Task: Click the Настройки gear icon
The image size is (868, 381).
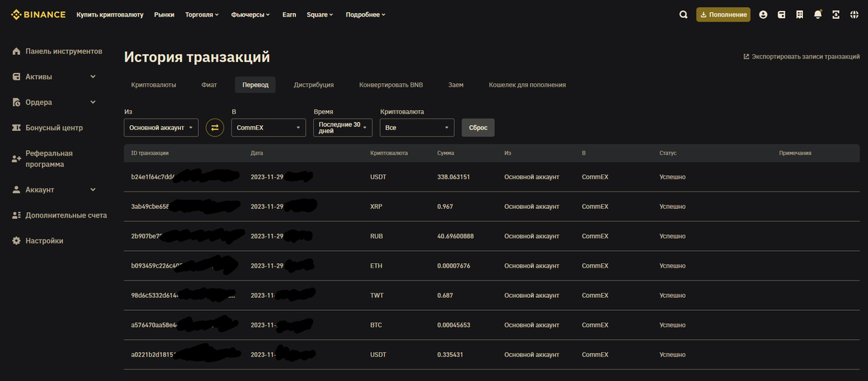Action: pyautogui.click(x=17, y=241)
